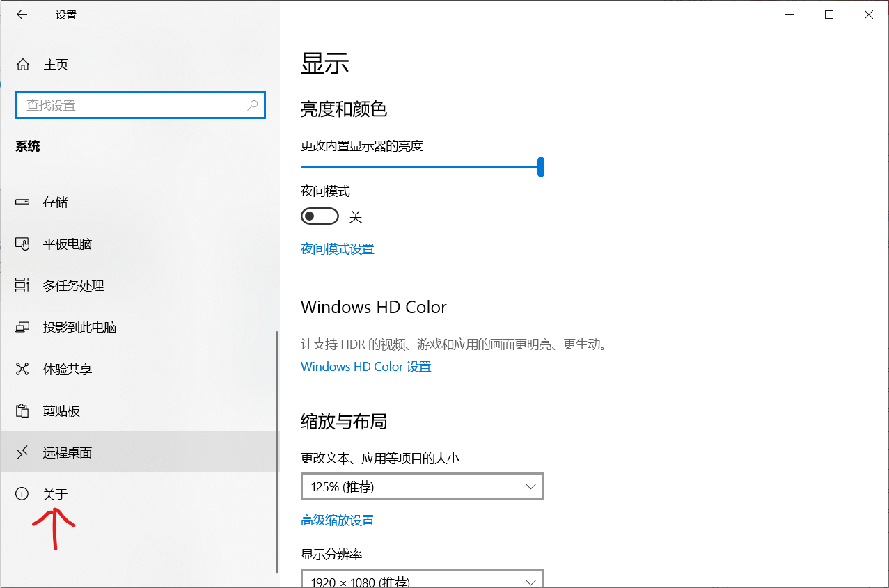Go back with the arrow button
The width and height of the screenshot is (889, 588).
point(22,14)
